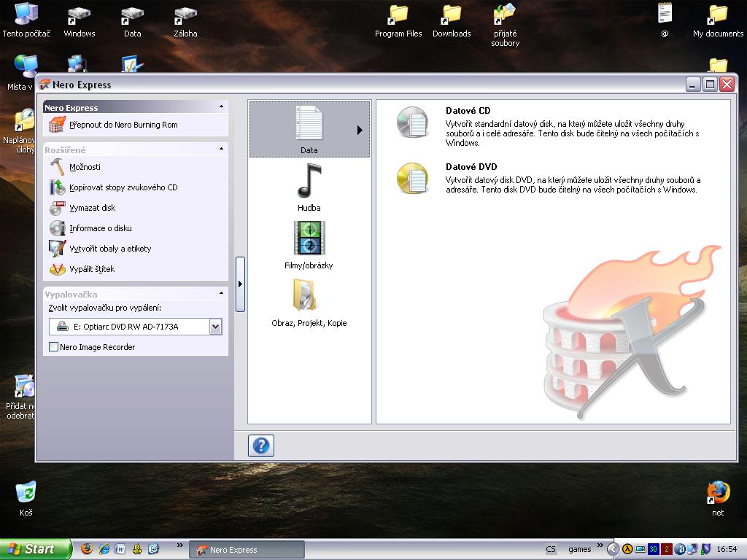The height and width of the screenshot is (560, 747).
Task: Launch Word from the Quick Launch bar
Action: click(x=120, y=549)
